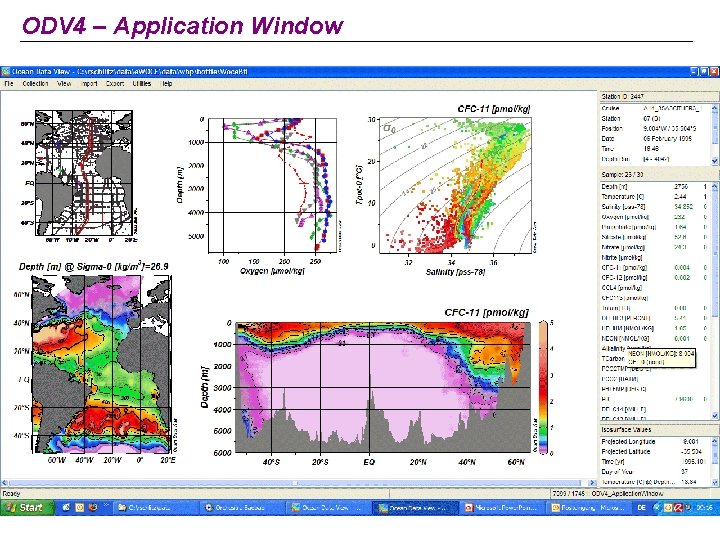
Task: Select the 'CFC-12 [pmol/kg]' sample row
Action: click(655, 277)
